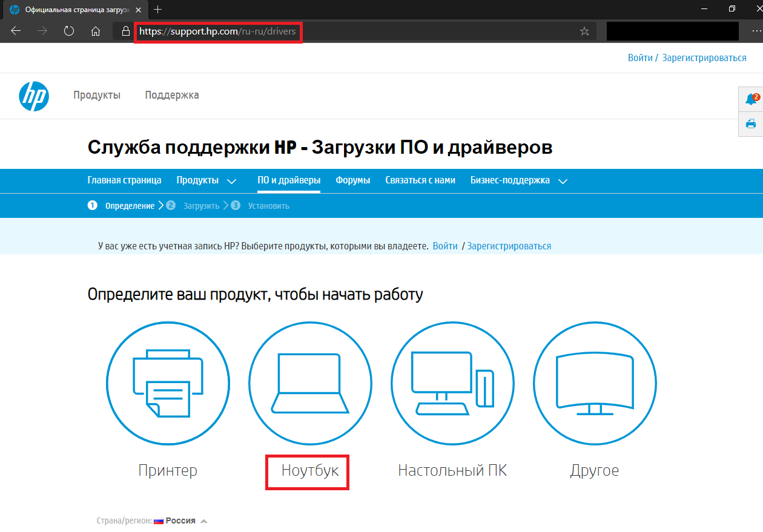Open the browser home page icon

tap(96, 31)
